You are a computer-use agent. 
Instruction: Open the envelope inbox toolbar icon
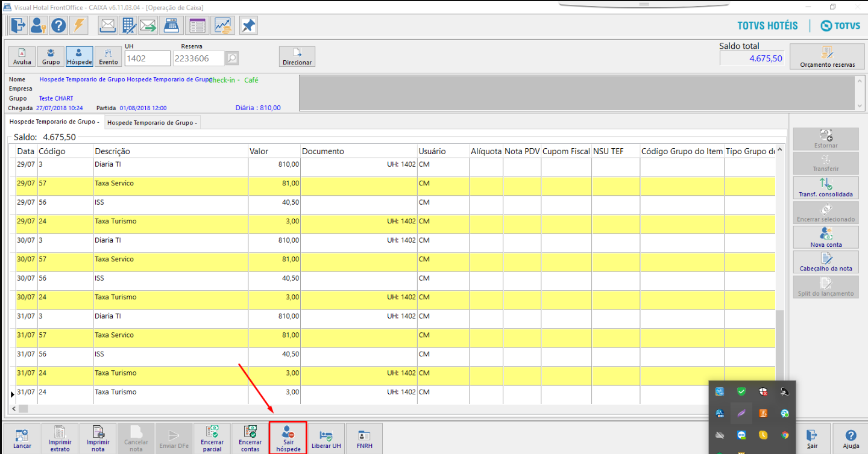(x=108, y=25)
